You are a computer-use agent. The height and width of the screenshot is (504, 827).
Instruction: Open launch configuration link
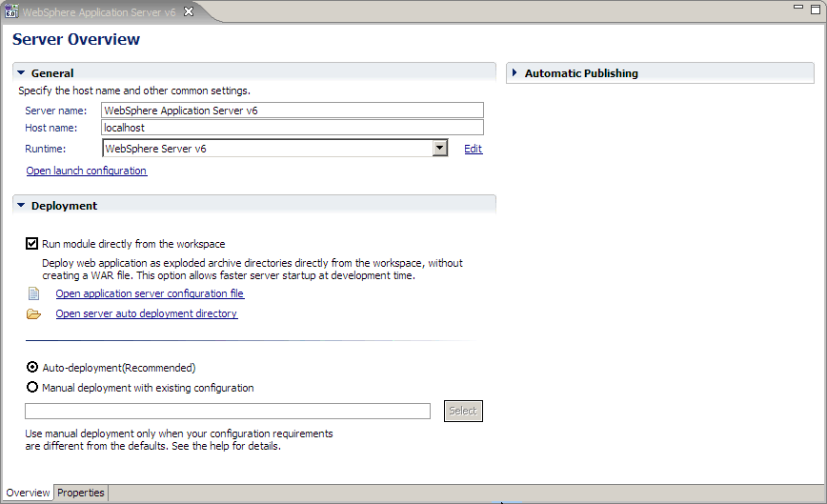point(87,171)
